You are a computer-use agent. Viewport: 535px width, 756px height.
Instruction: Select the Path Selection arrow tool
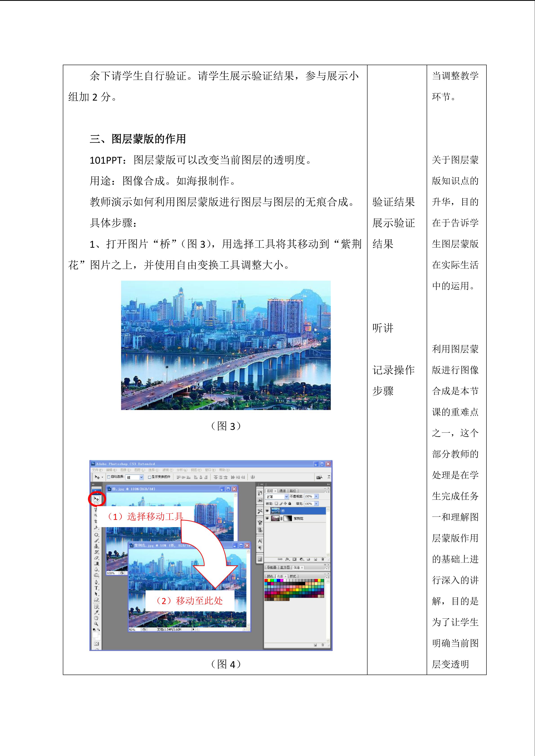click(97, 594)
